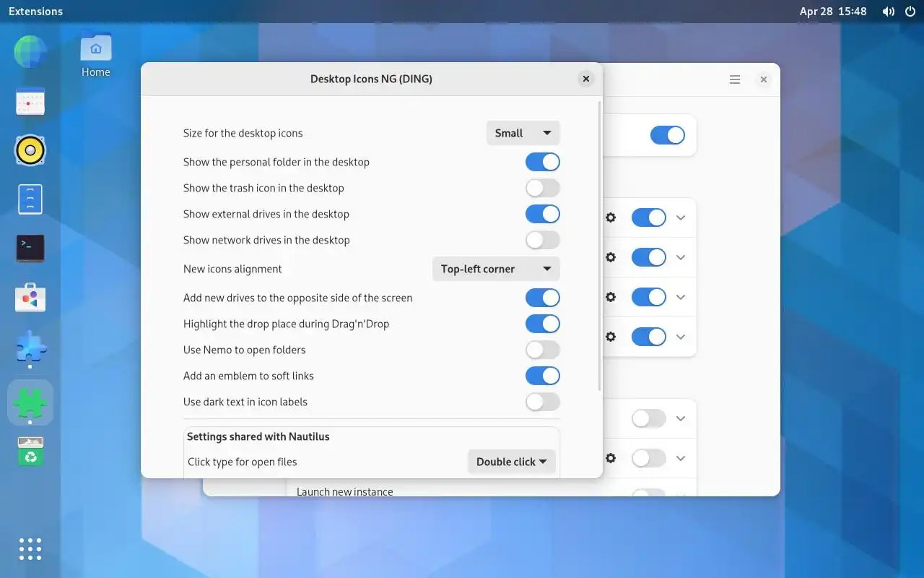Select the Home folder desktop icon
The height and width of the screenshot is (578, 924).
[96, 54]
